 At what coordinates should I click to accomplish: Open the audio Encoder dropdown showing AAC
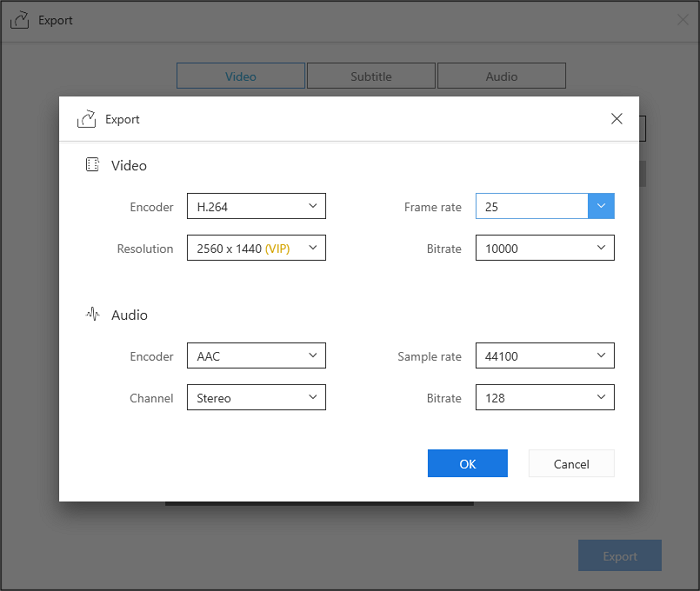point(256,357)
